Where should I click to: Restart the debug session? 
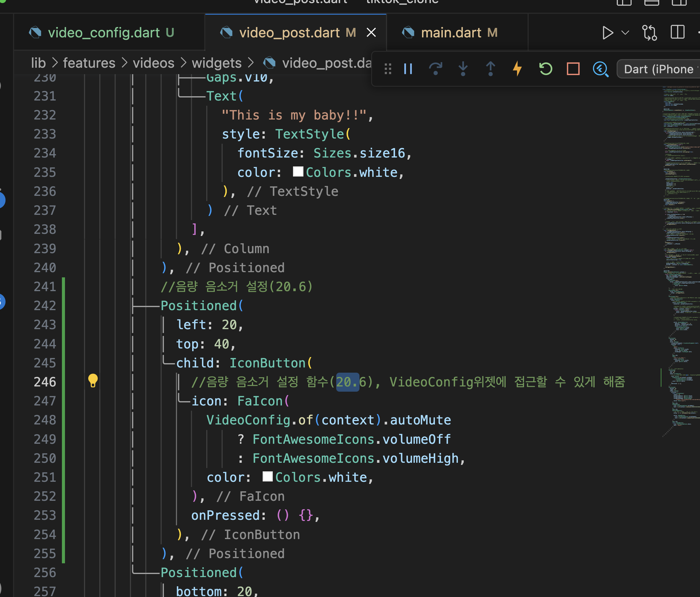[x=545, y=69]
